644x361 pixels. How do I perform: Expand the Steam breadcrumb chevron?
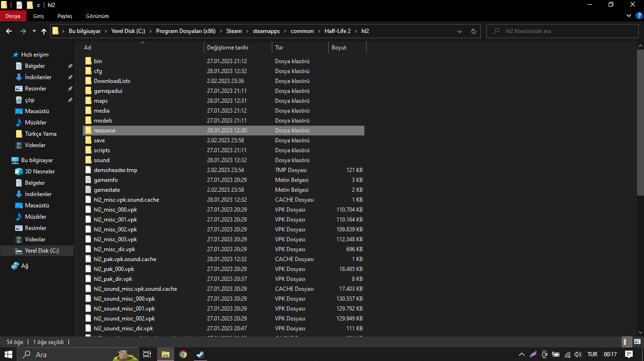(246, 31)
